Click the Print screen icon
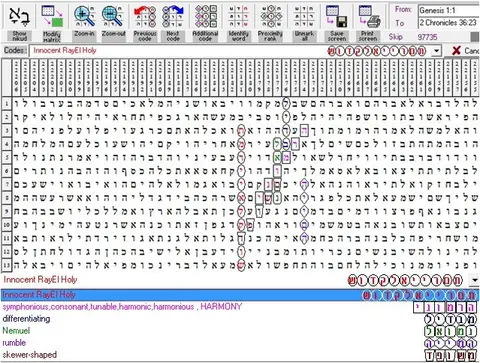 tap(368, 22)
